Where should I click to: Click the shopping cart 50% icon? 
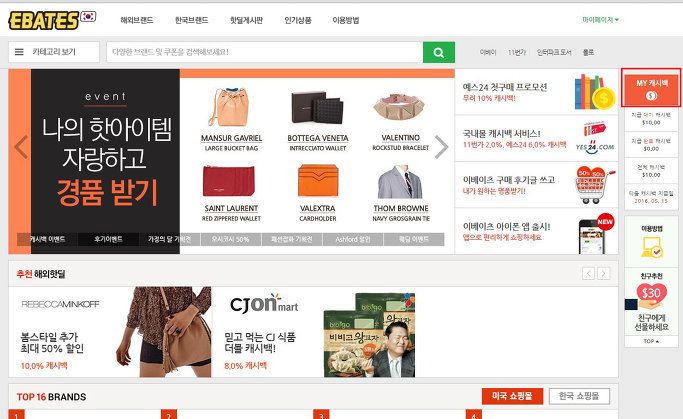[x=594, y=185]
